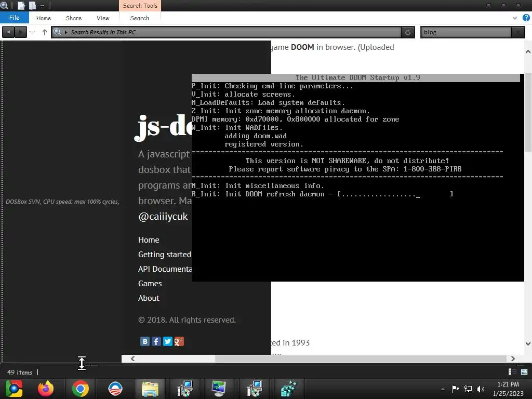This screenshot has width=532, height=399.
Task: Switch to the Search ribbon tab
Action: 139,18
